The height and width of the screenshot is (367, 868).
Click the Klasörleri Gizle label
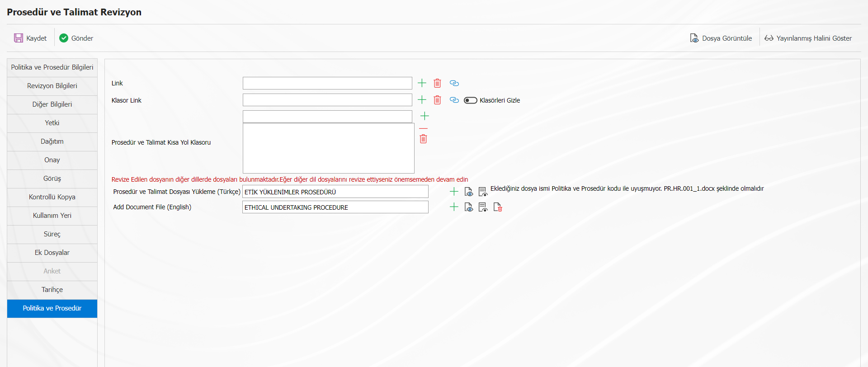(x=500, y=100)
